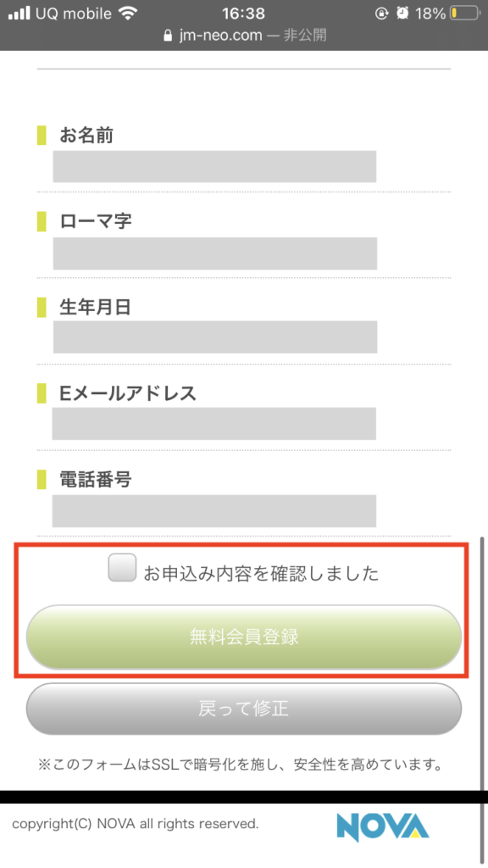Image resolution: width=488 pixels, height=868 pixels.
Task: Tap the battery indicator icon
Action: tap(465, 14)
